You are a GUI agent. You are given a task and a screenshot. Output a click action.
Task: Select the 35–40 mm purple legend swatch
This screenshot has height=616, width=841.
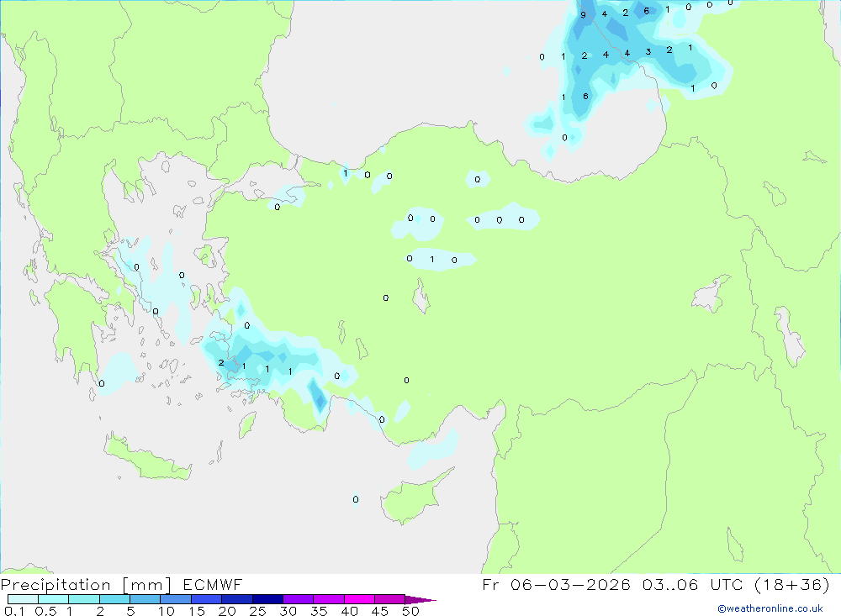click(x=328, y=599)
